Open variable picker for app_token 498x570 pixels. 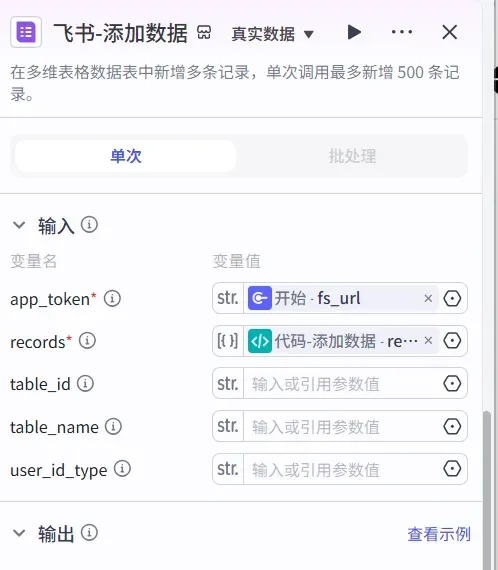pyautogui.click(x=452, y=298)
